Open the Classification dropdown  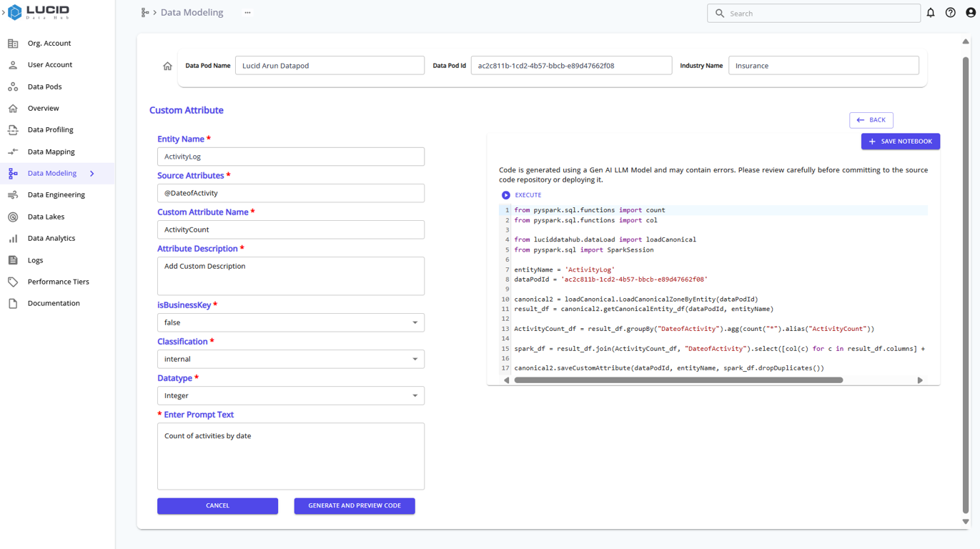291,359
